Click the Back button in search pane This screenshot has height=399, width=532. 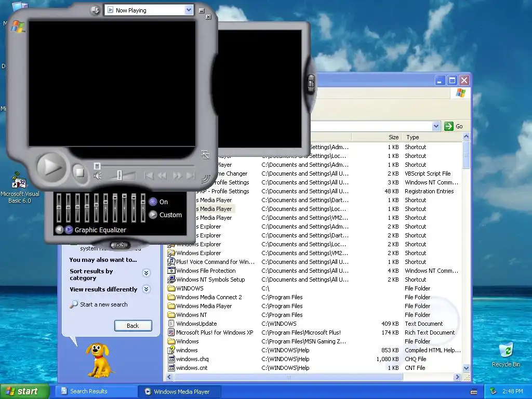[x=133, y=326]
